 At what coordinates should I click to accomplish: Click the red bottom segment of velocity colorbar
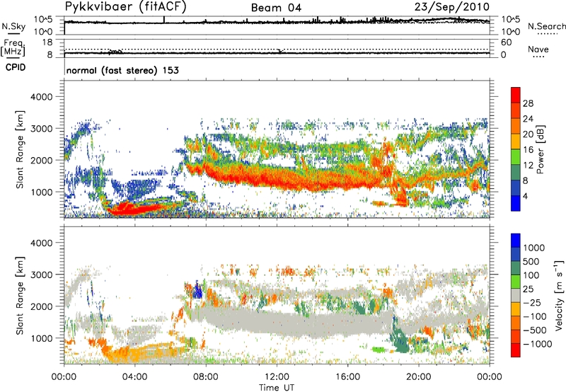point(516,350)
